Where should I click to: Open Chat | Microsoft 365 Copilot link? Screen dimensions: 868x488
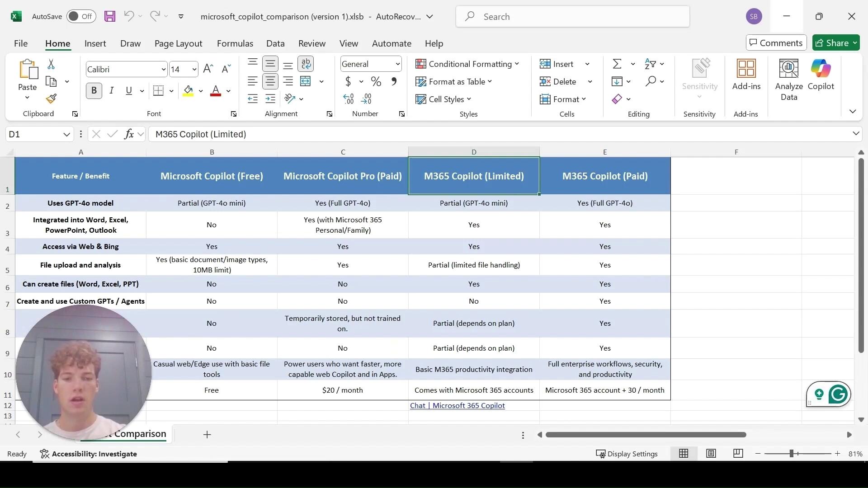coord(457,405)
